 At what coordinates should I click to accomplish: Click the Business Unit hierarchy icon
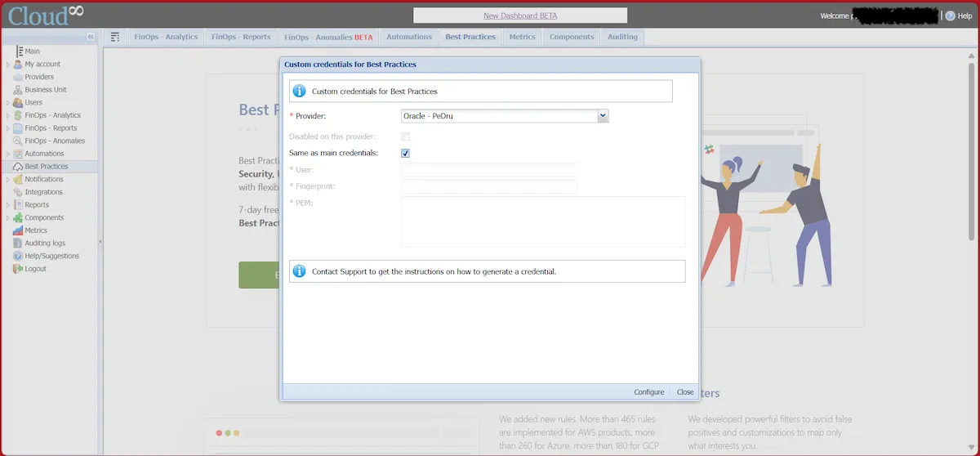[x=18, y=90]
